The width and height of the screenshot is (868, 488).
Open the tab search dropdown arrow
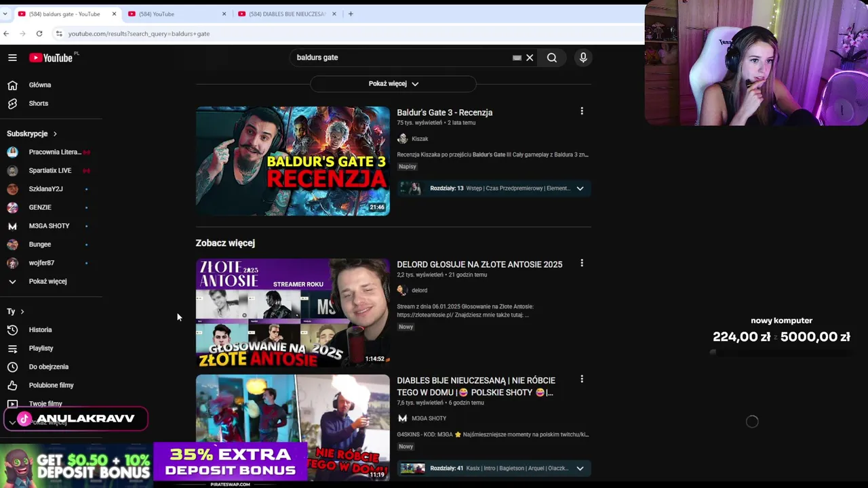click(x=5, y=14)
